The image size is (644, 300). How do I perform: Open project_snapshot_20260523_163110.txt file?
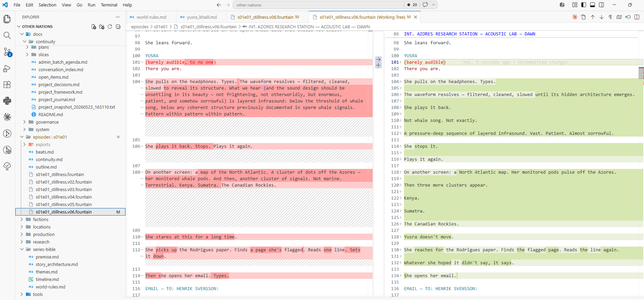76,107
